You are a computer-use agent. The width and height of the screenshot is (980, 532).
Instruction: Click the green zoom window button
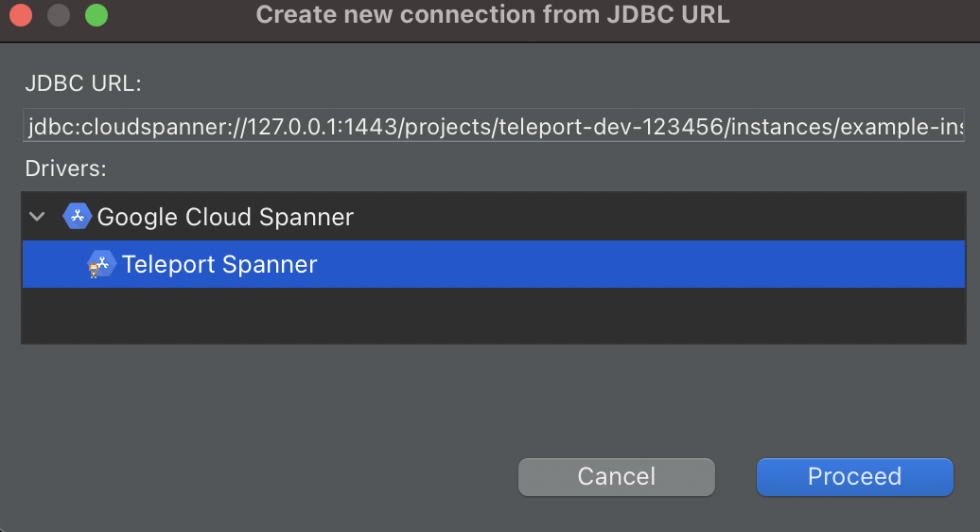coord(96,15)
